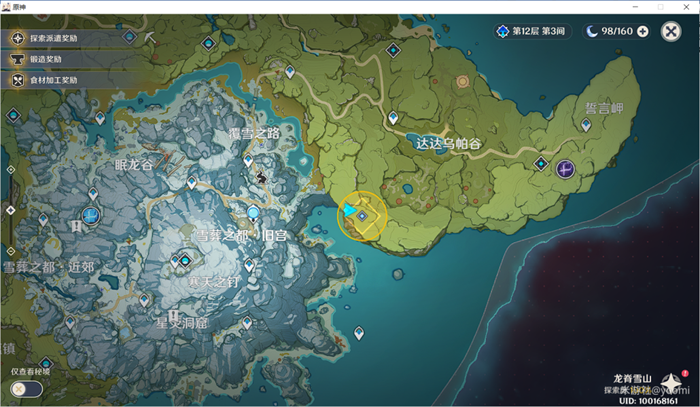The height and width of the screenshot is (407, 700).
Task: Click fork-and-knife icon beside 食材加工奖励
Action: (x=18, y=80)
